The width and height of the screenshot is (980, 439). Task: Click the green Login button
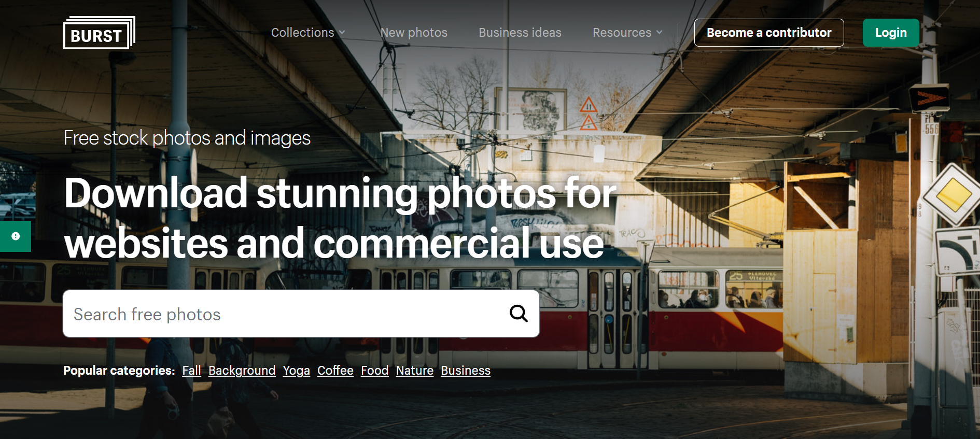[891, 33]
